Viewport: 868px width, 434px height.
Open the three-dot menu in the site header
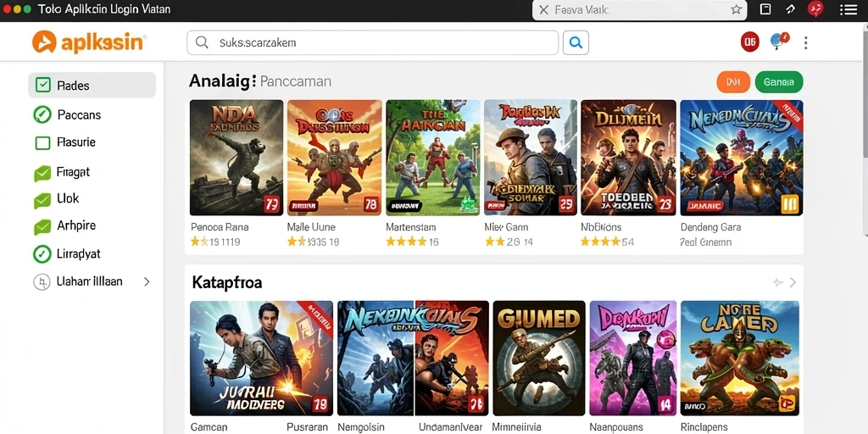(x=805, y=42)
